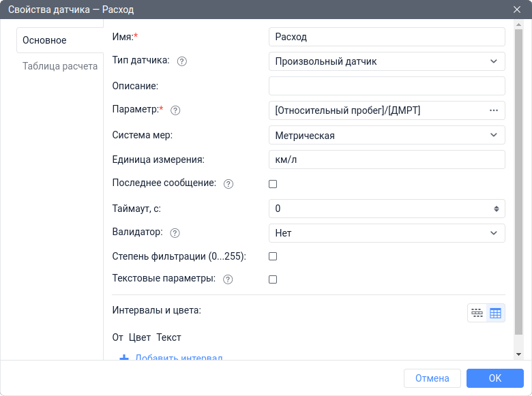Image resolution: width=532 pixels, height=396 pixels.
Task: Click the Отмена button
Action: pyautogui.click(x=432, y=378)
